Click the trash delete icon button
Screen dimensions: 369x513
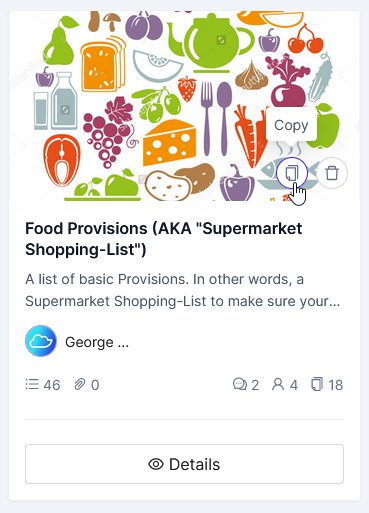pyautogui.click(x=332, y=173)
